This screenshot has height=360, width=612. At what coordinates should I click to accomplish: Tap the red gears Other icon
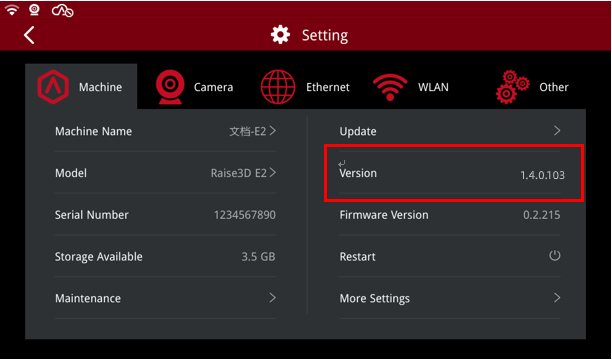pyautogui.click(x=512, y=87)
